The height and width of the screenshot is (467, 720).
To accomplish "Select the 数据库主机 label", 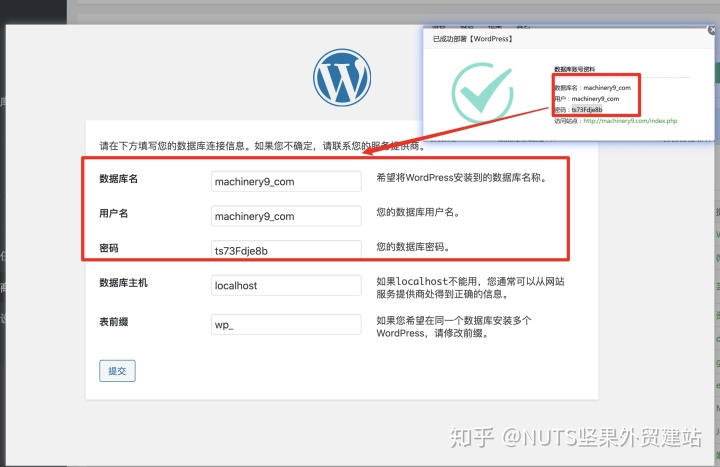I will (124, 282).
